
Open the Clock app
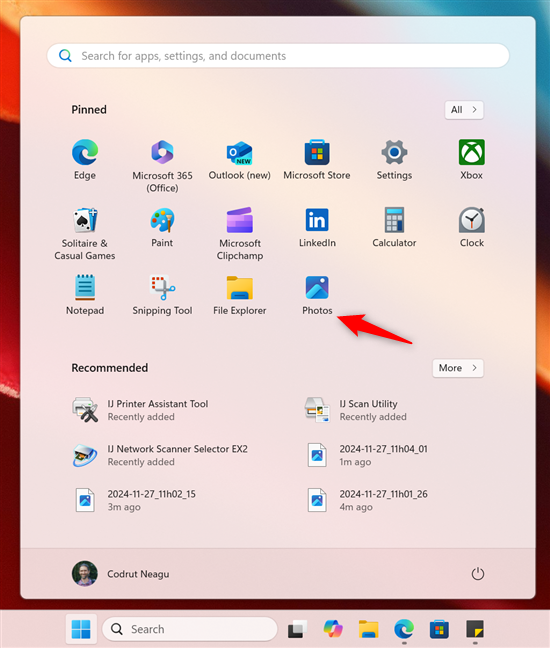point(471,228)
